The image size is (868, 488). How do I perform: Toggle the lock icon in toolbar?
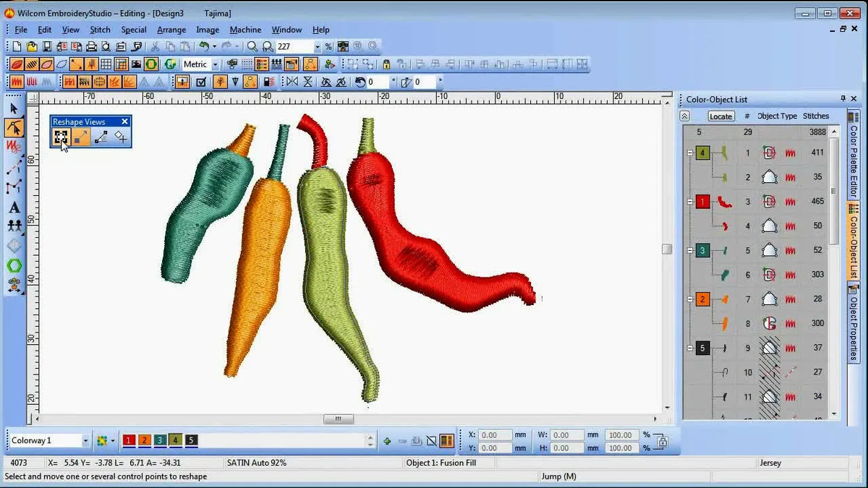(x=386, y=64)
